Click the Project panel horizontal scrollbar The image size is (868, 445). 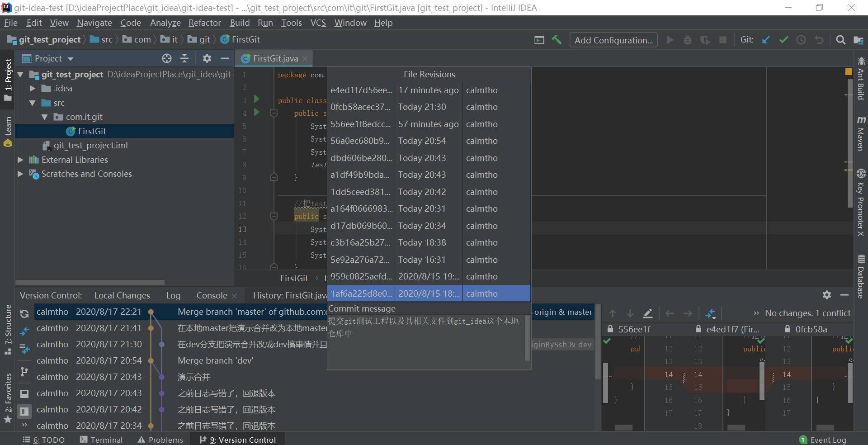click(90, 282)
